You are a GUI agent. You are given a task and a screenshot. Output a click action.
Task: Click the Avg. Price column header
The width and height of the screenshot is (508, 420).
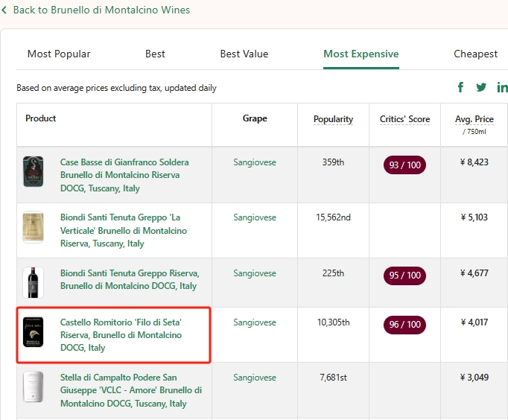(x=474, y=119)
